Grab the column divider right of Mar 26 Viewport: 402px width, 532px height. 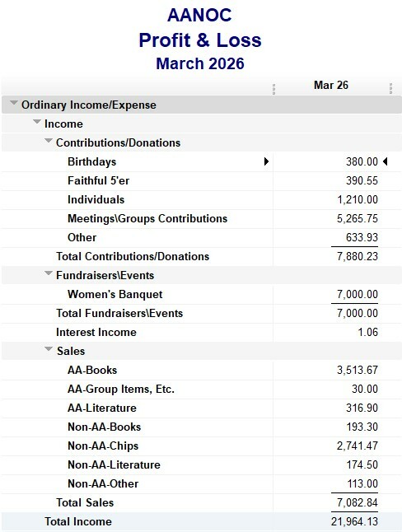[x=390, y=89]
